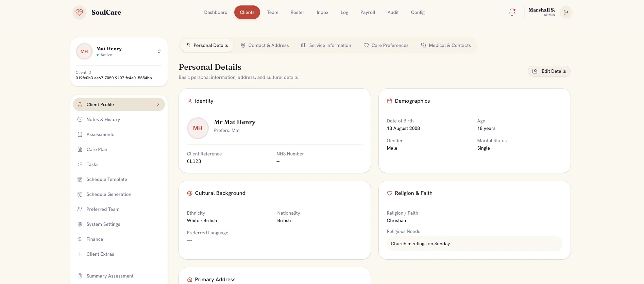Expand the Client Profile chevron arrow
The height and width of the screenshot is (284, 644).
(158, 104)
